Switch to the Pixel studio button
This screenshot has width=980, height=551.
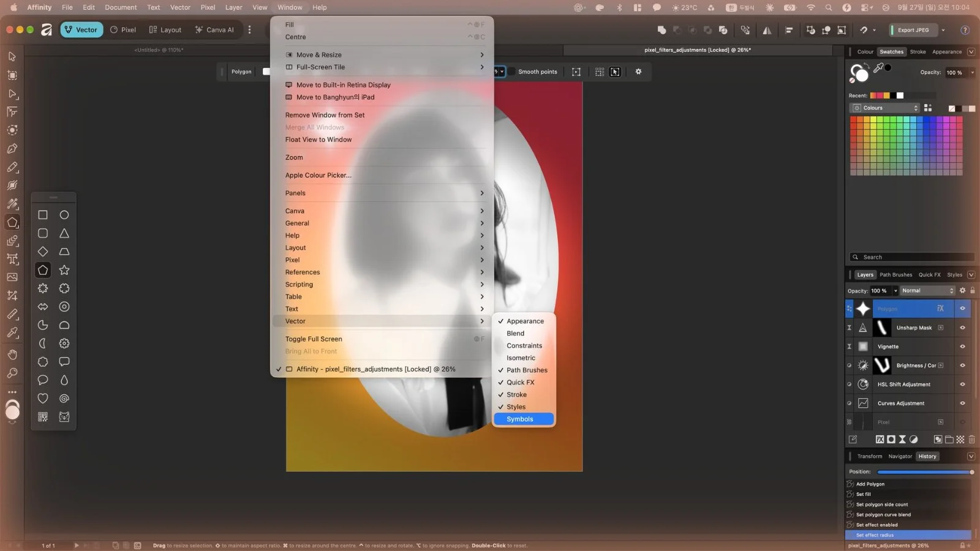[x=123, y=30]
